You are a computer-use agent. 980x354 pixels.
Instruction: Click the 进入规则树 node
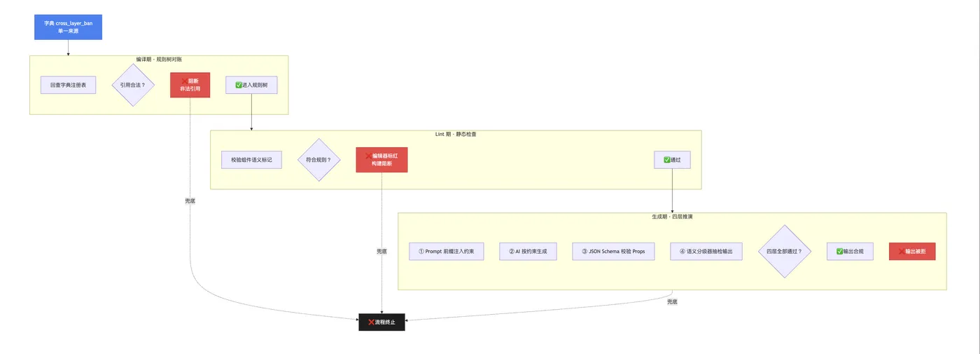pyautogui.click(x=251, y=85)
